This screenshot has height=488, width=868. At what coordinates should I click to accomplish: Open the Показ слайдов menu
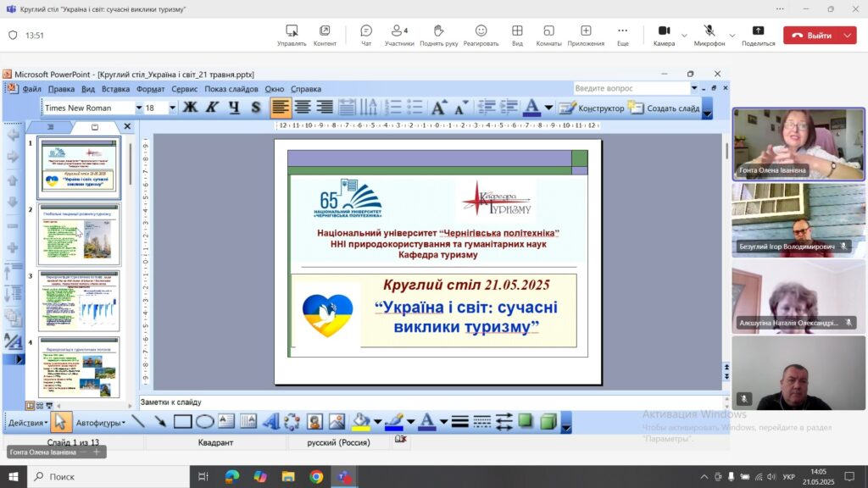click(231, 89)
